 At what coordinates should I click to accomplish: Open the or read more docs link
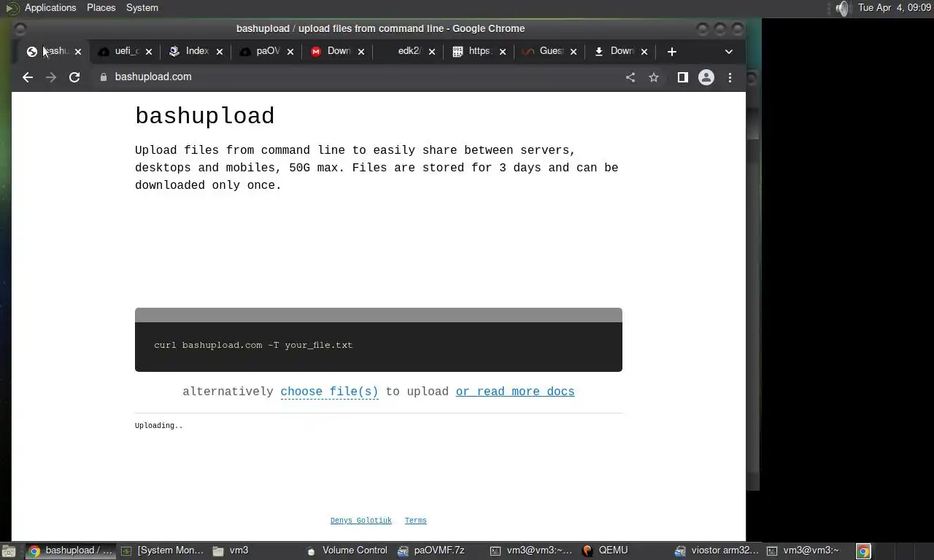[x=515, y=392]
